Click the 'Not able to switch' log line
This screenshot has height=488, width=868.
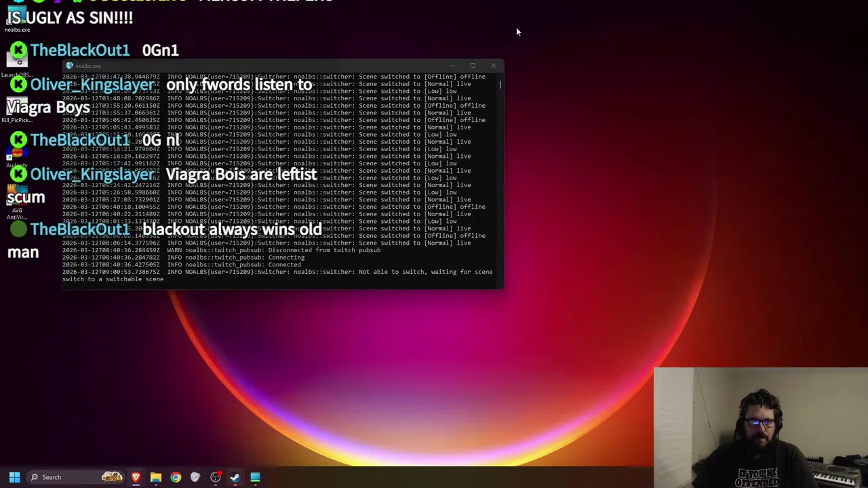pos(277,272)
